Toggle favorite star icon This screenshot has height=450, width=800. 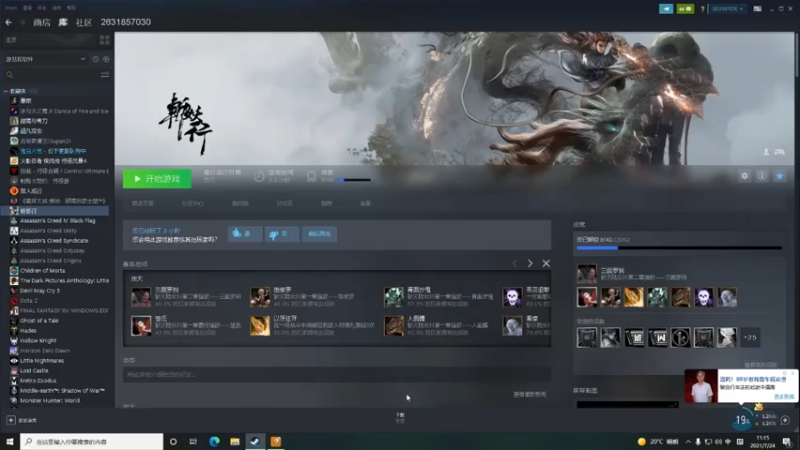(x=780, y=176)
